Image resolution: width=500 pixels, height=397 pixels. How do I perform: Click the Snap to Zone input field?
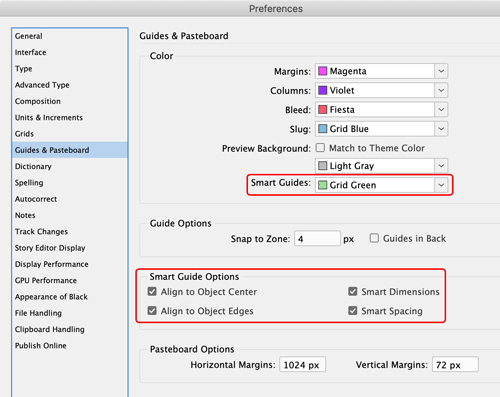pos(317,238)
